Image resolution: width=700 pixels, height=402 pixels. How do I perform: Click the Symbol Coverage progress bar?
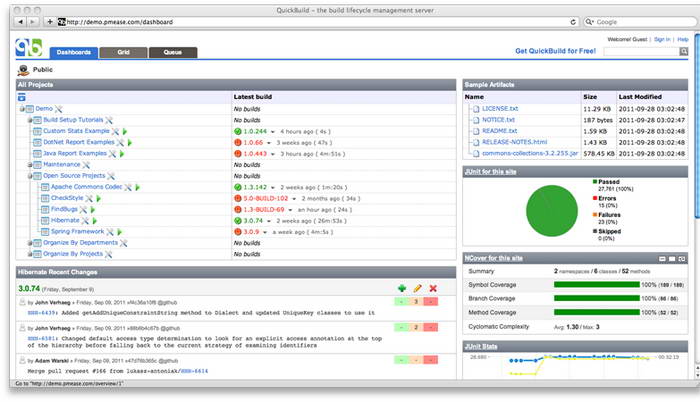(x=596, y=285)
